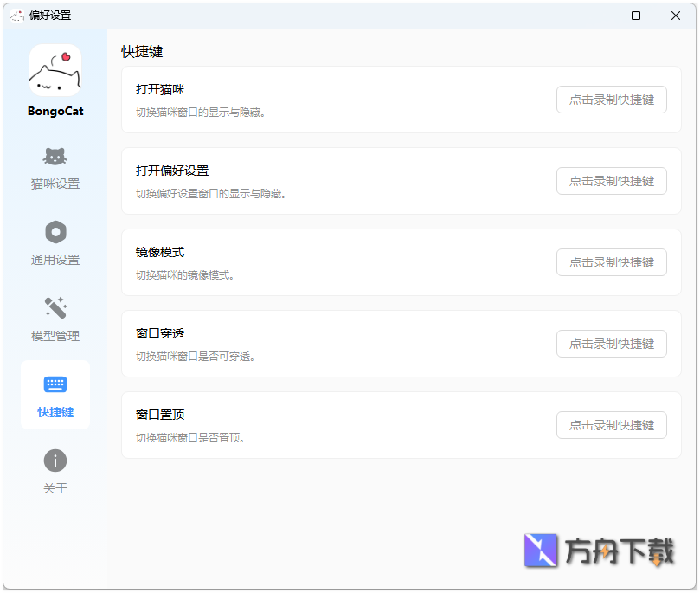The image size is (700, 593).
Task: Record a shortcut for 窗口穿透
Action: click(x=611, y=344)
